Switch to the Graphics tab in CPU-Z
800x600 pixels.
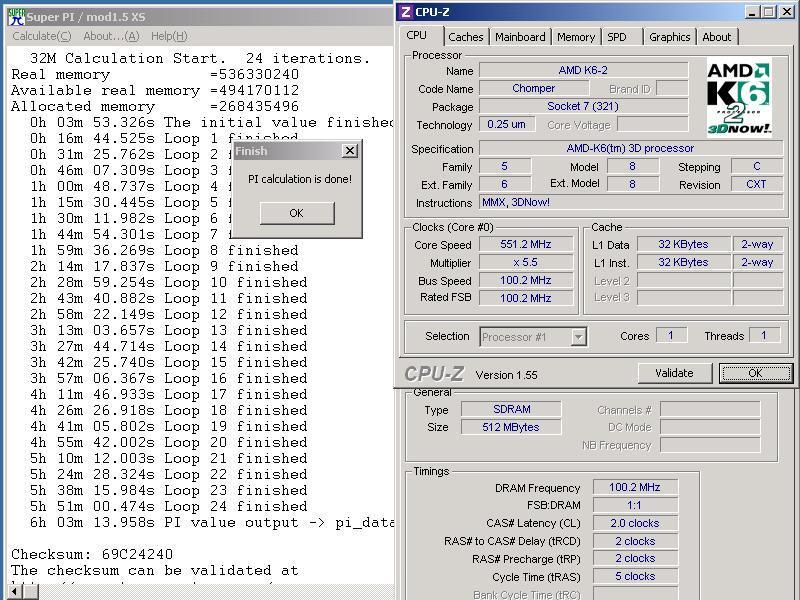coord(669,37)
